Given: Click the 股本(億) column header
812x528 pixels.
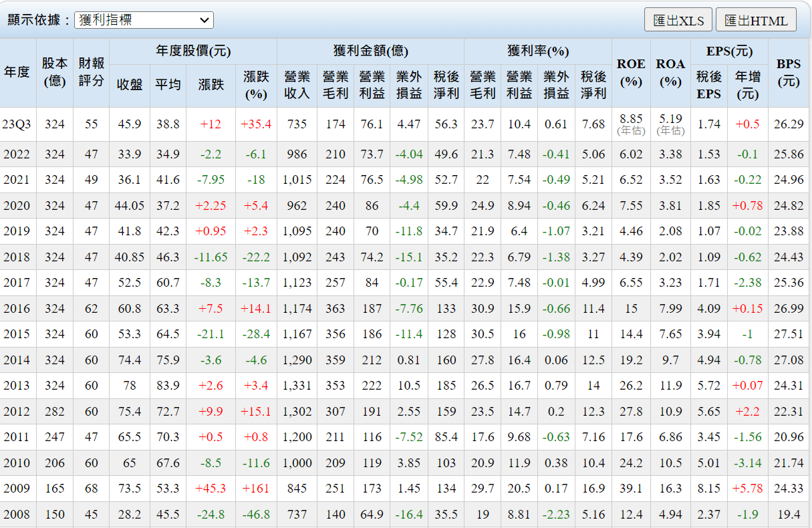Looking at the screenshot, I should 55,72.
